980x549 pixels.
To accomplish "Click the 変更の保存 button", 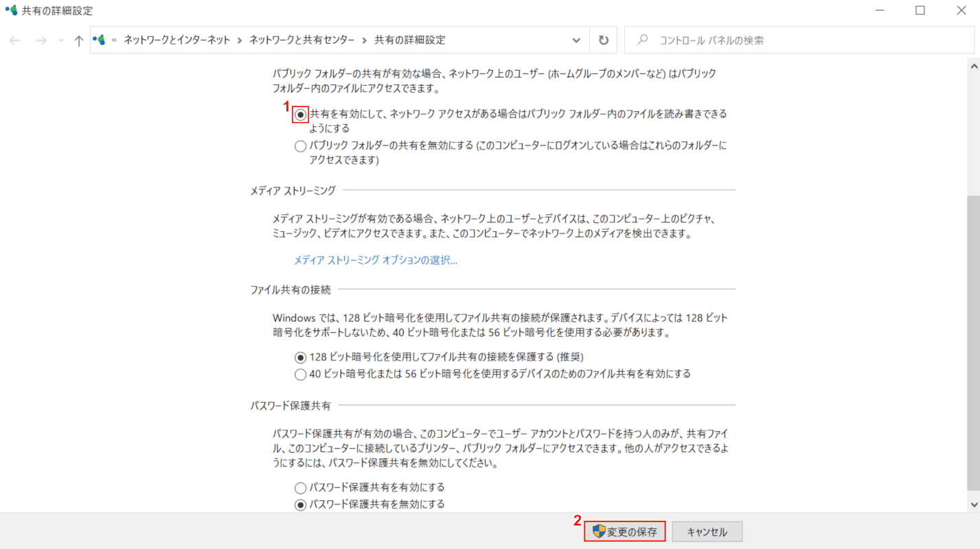I will point(625,531).
